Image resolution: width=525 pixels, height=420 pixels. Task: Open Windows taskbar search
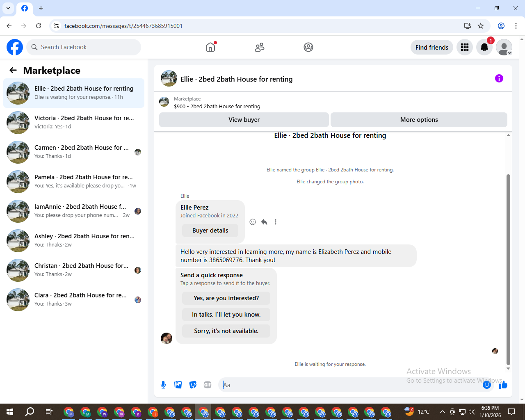pos(30,412)
